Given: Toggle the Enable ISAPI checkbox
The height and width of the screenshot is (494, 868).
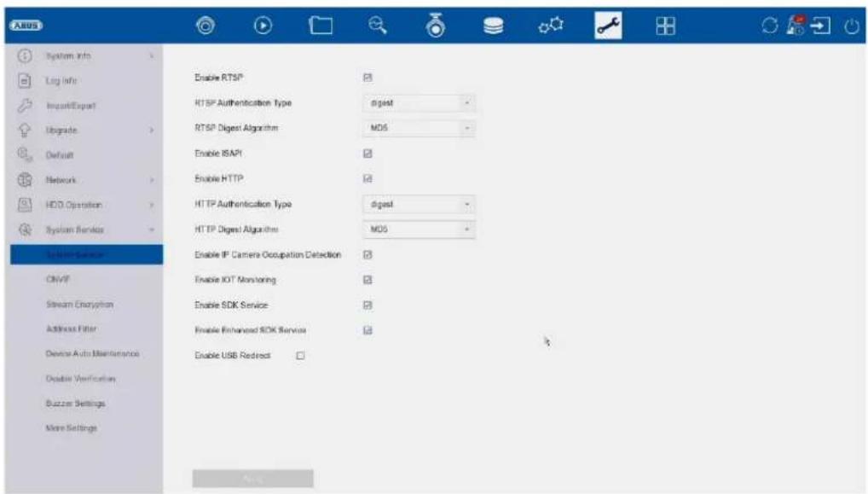Looking at the screenshot, I should coord(367,154).
